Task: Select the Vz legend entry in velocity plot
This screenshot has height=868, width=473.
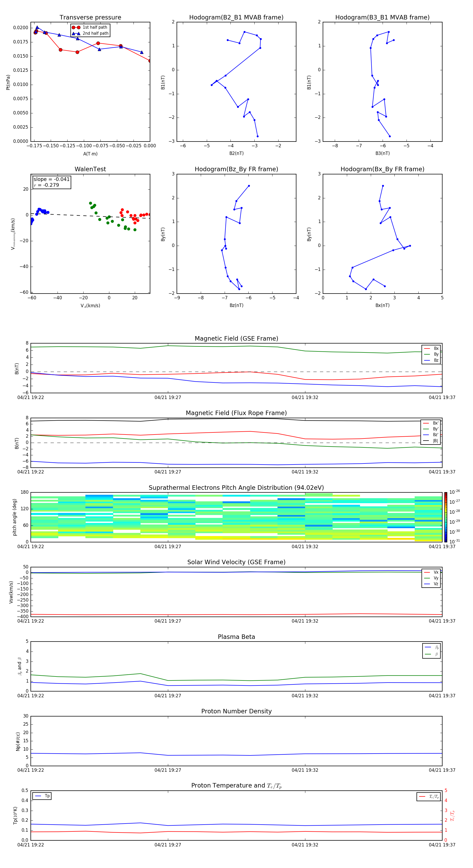Action: 431,584
